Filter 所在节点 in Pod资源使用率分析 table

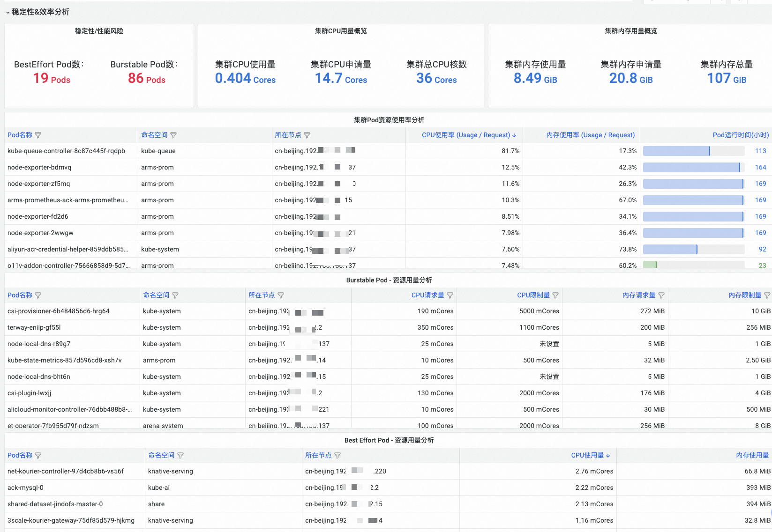pyautogui.click(x=307, y=135)
